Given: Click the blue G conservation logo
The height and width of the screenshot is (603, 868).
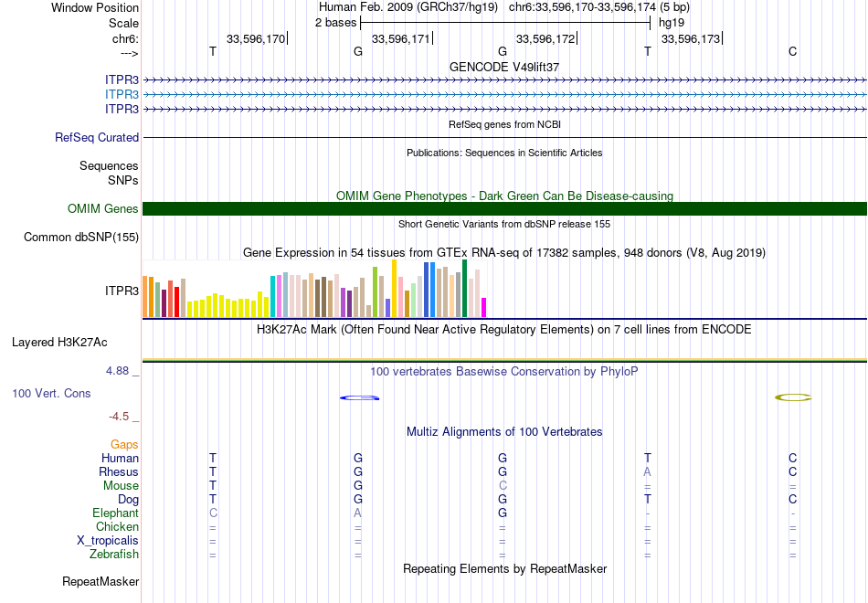Looking at the screenshot, I should [x=359, y=397].
